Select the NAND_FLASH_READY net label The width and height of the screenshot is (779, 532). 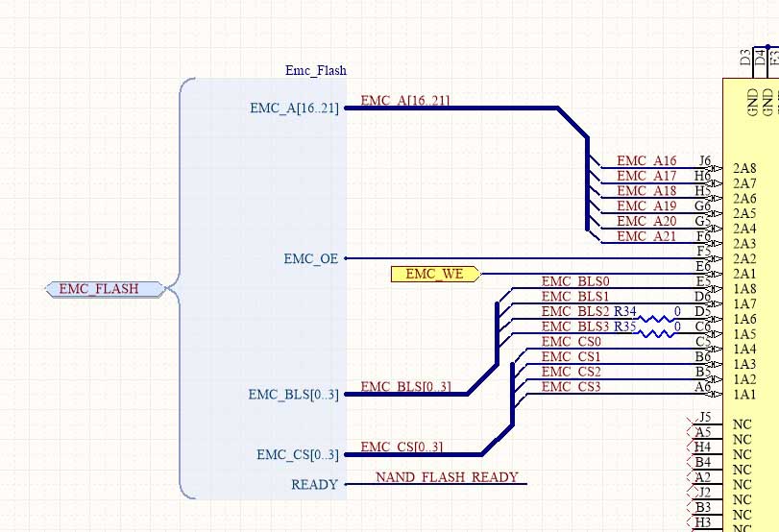click(447, 477)
